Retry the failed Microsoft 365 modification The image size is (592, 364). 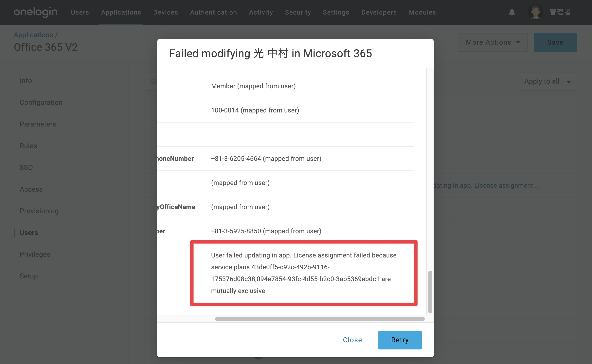coord(400,340)
